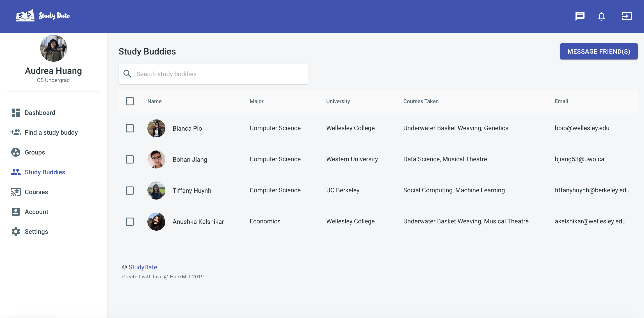Screen dimensions: 644x318
Task: Click Tiffany Huynh's avatar
Action: (x=156, y=191)
